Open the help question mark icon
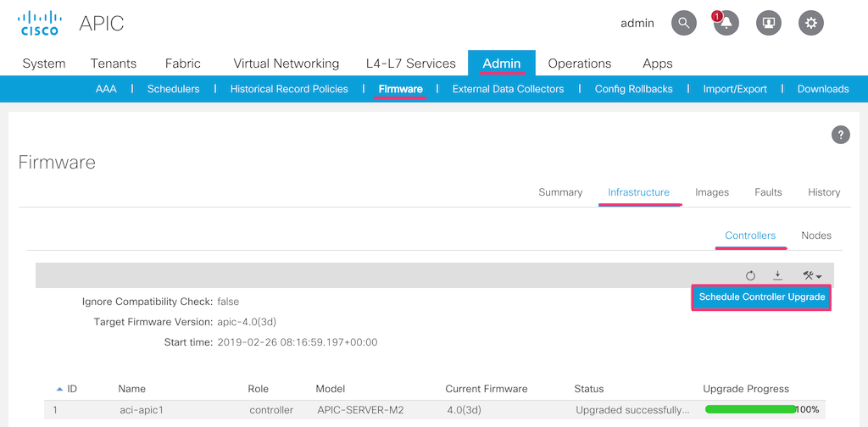Screen dimensions: 868x427 coord(840,135)
